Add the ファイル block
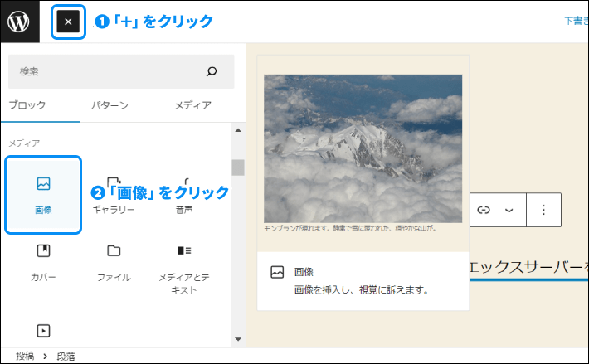This screenshot has height=364, width=589. click(x=114, y=261)
